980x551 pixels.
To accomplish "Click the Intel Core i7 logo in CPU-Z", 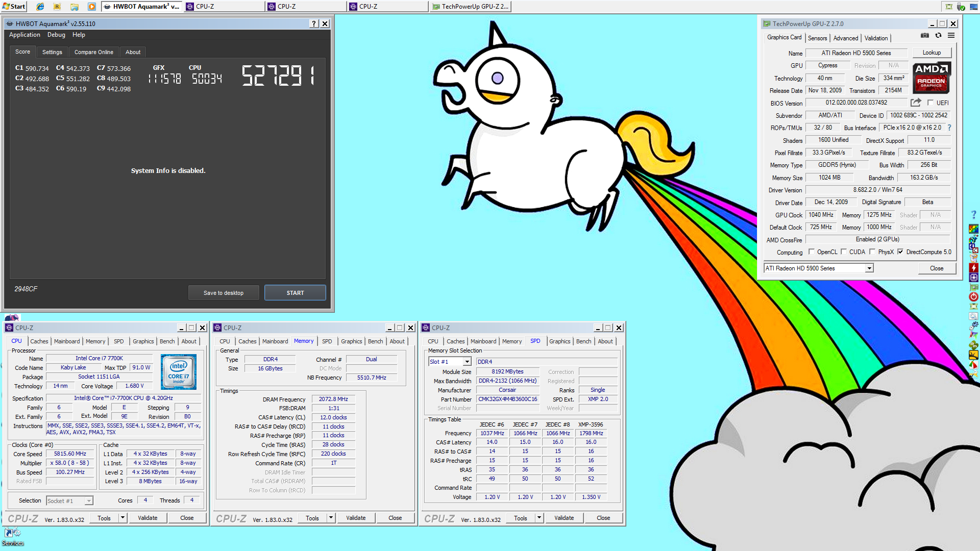I will coord(179,372).
